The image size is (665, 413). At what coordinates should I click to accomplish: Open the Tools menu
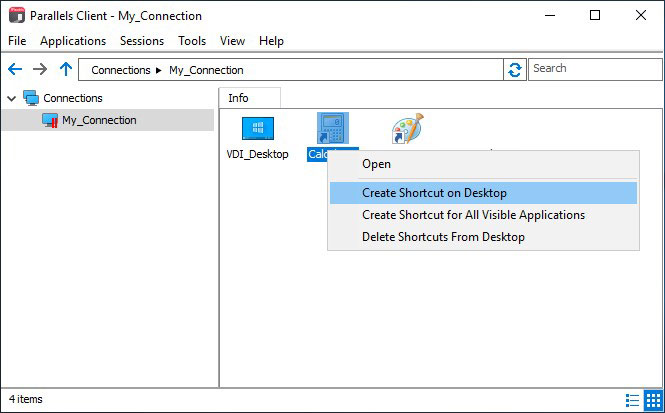192,41
